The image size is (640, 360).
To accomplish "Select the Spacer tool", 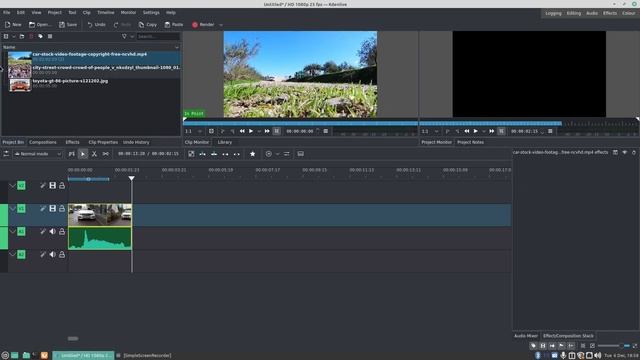I will coord(106,154).
